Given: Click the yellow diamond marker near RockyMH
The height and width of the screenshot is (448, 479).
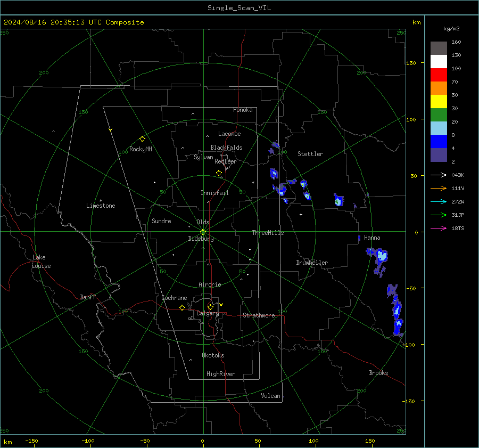Looking at the screenshot, I should pos(142,139).
